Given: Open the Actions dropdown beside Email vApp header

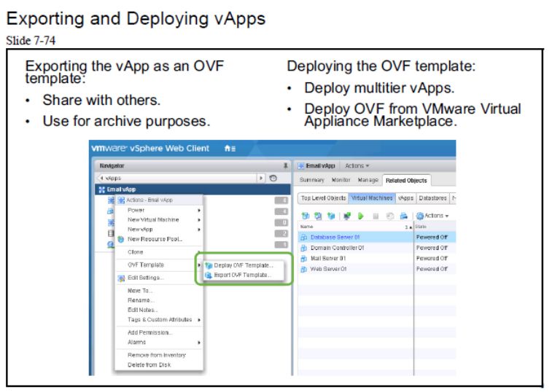Looking at the screenshot, I should 357,165.
